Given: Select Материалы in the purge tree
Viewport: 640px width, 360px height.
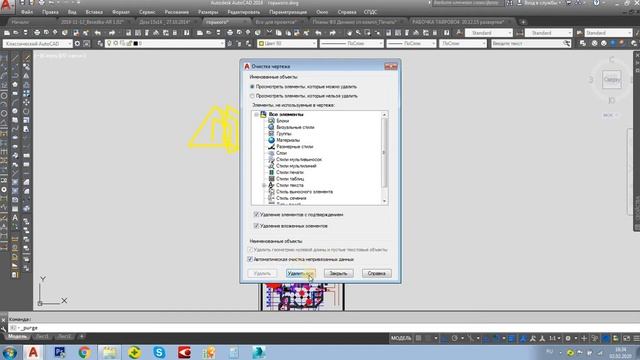Looking at the screenshot, I should click(288, 140).
